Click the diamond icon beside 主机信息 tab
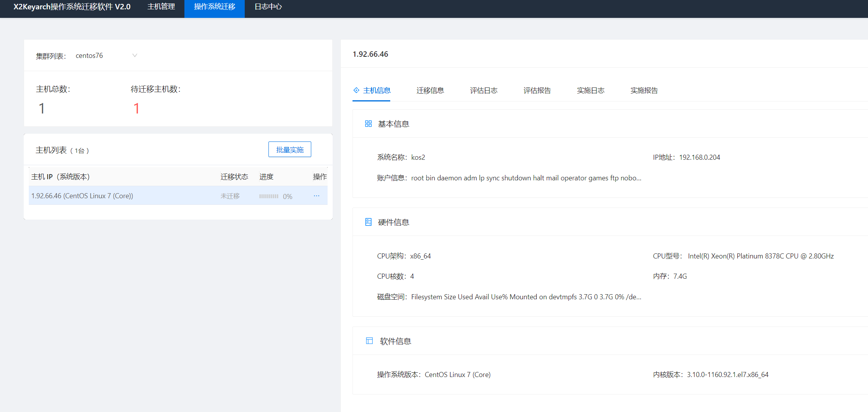This screenshot has width=868, height=412. (356, 90)
